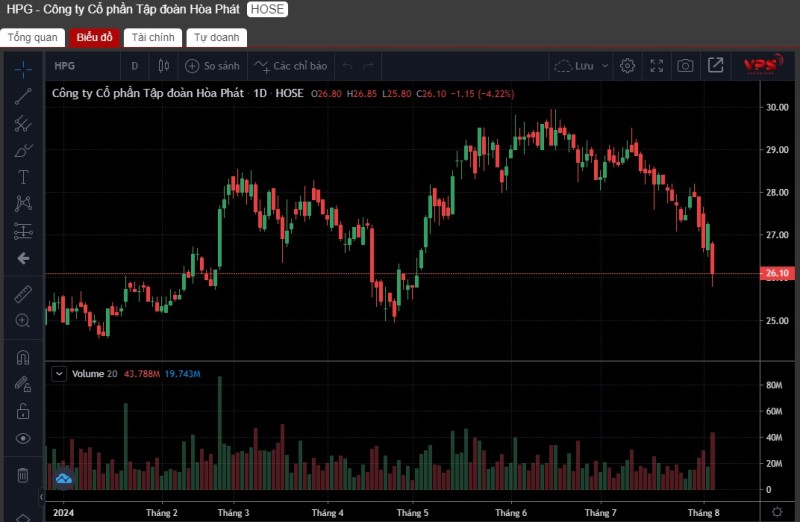
Task: Hide all drawings with eye icon
Action: (x=23, y=438)
